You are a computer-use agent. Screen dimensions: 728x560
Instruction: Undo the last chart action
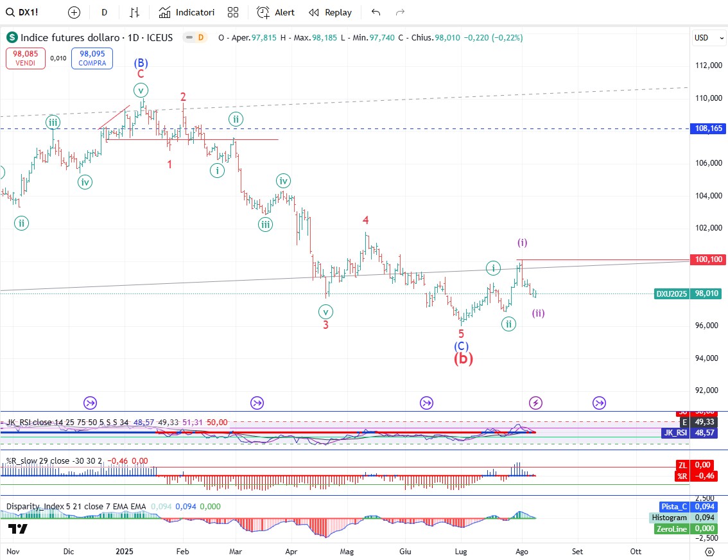click(x=376, y=13)
